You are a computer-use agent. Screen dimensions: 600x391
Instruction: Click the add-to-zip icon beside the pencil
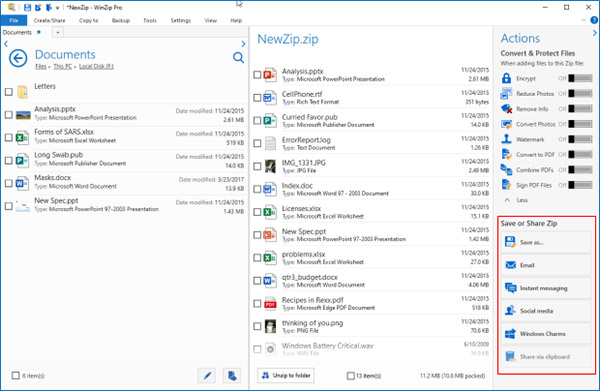point(232,376)
